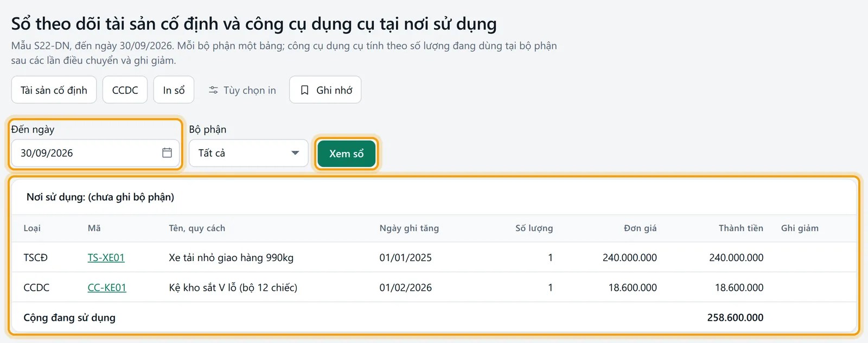Click the Loại column header
868x343 pixels.
[32, 228]
